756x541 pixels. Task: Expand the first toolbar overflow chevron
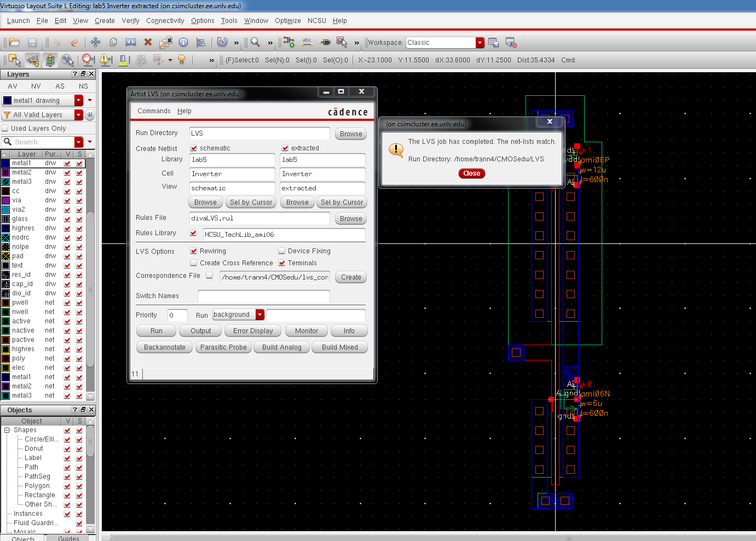click(x=236, y=43)
